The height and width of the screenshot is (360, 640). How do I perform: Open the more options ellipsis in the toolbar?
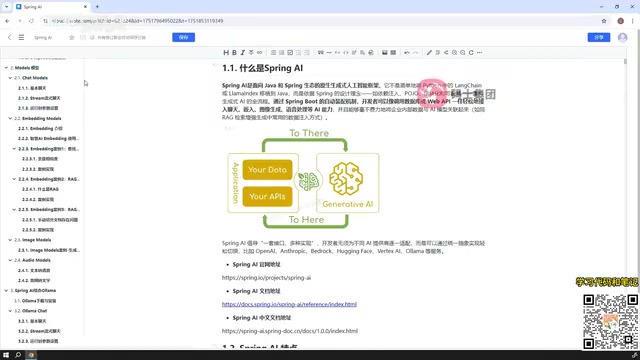[x=480, y=53]
